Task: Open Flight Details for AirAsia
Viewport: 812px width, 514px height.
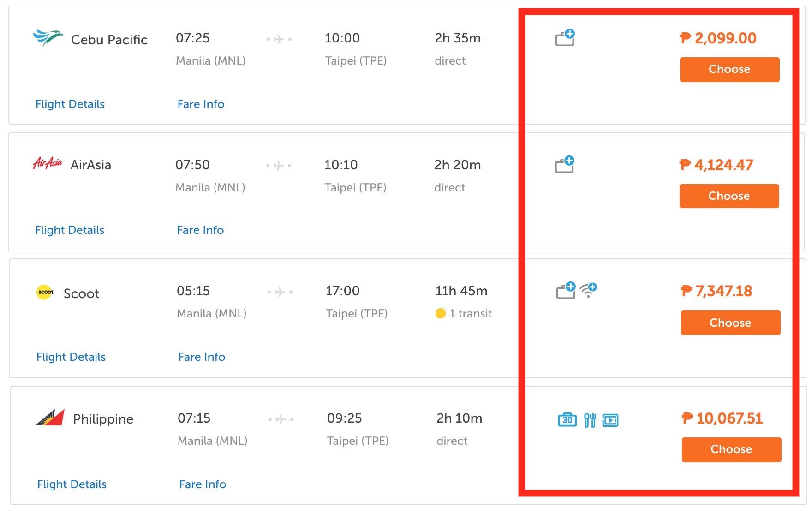Action: coord(70,230)
